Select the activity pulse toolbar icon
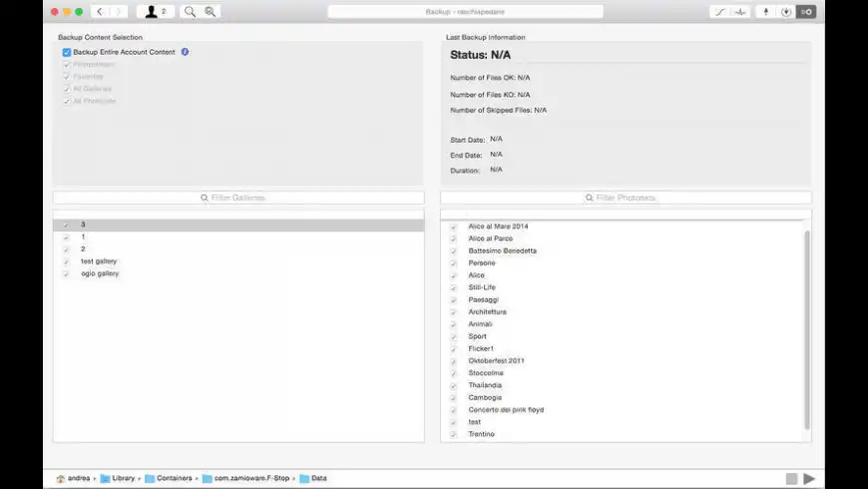This screenshot has height=489, width=868. [x=740, y=12]
